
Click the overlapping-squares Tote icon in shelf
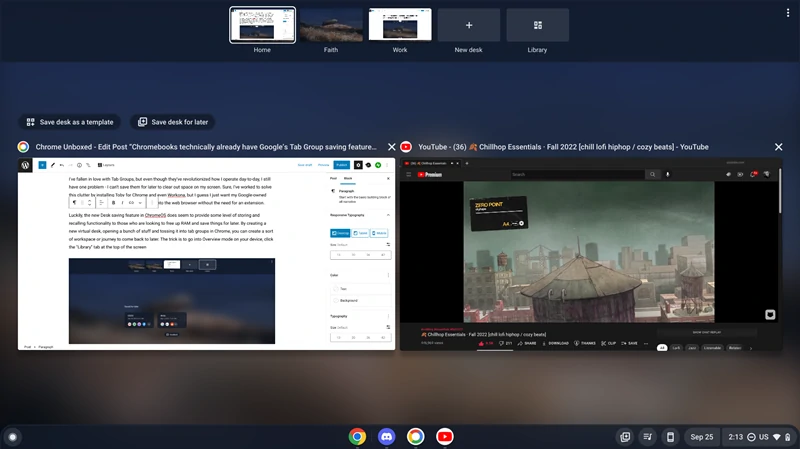625,436
